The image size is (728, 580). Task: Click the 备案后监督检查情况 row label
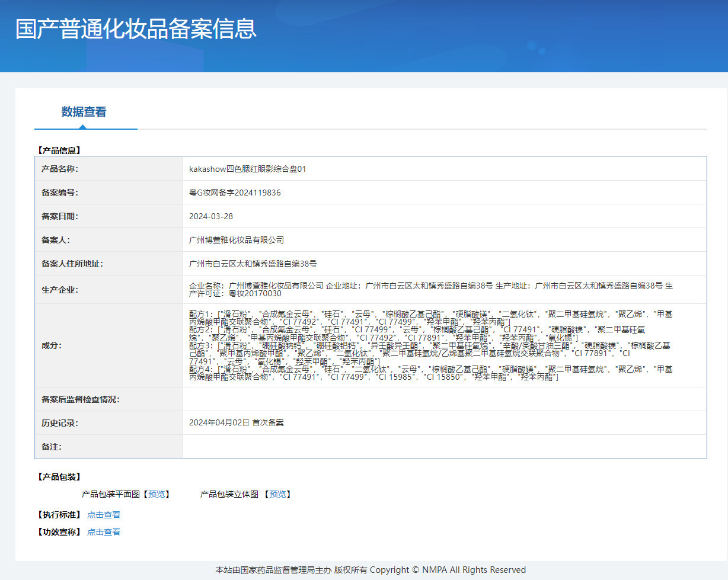click(x=81, y=399)
